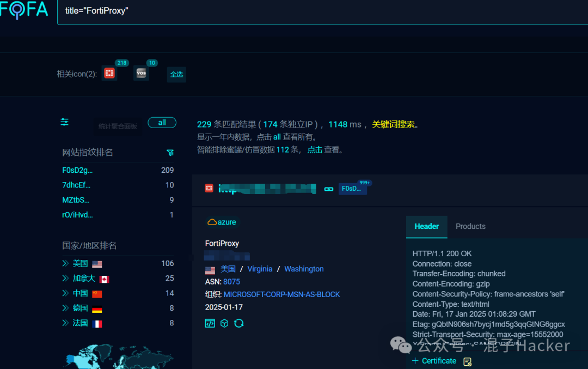The width and height of the screenshot is (588, 369).
Task: Open the statistics filter settings icon
Action: click(x=64, y=122)
